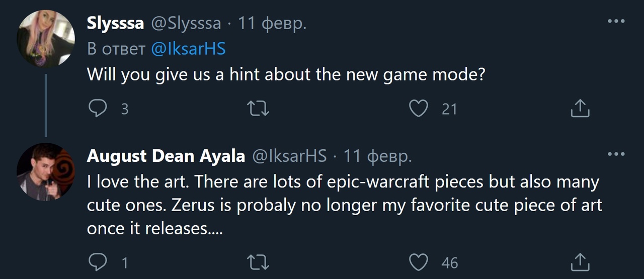Share August Dean Ayala's tweet

(x=580, y=262)
